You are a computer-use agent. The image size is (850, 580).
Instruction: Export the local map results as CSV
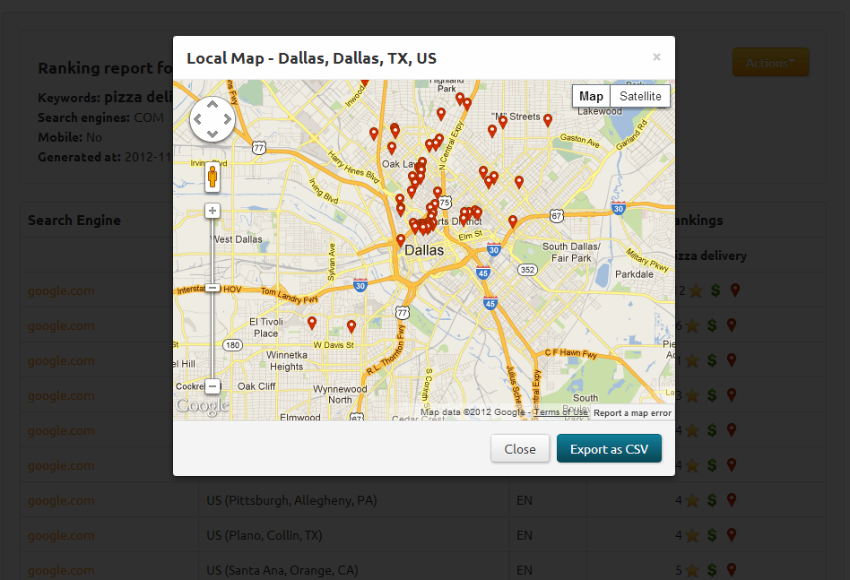(x=609, y=449)
